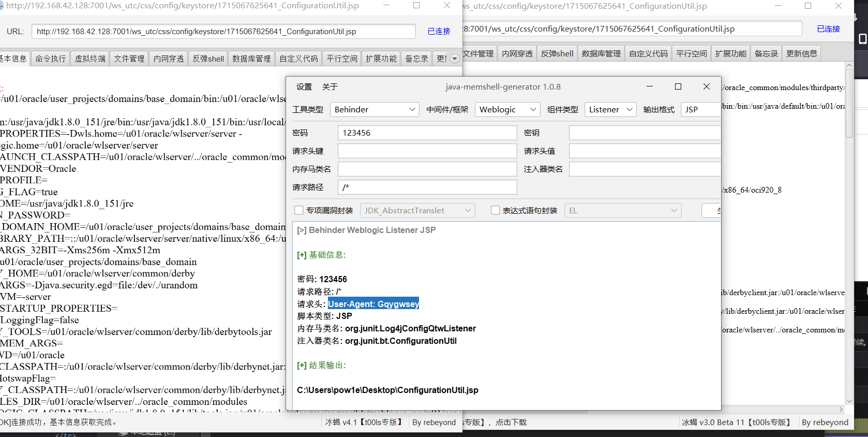The height and width of the screenshot is (437, 868).
Task: Click the vertical scrollbar in right Behinder window
Action: tap(849, 104)
